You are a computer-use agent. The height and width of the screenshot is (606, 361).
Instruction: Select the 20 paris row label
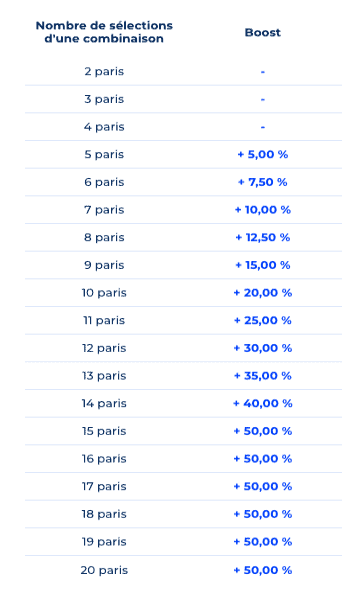click(x=104, y=570)
